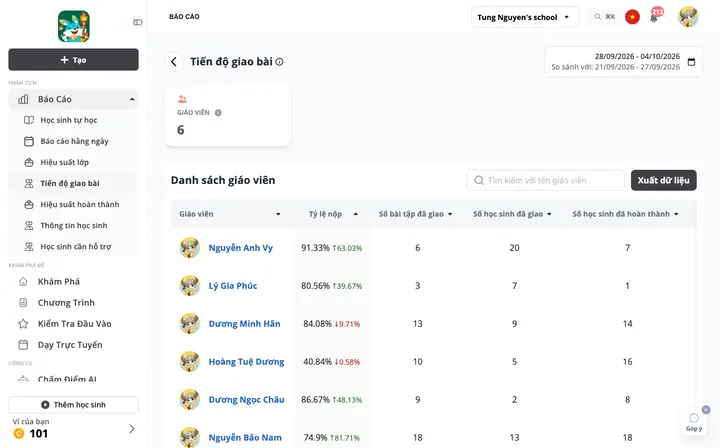Open teacher Lý Gia Phúc link
The image size is (720, 448).
coord(233,286)
